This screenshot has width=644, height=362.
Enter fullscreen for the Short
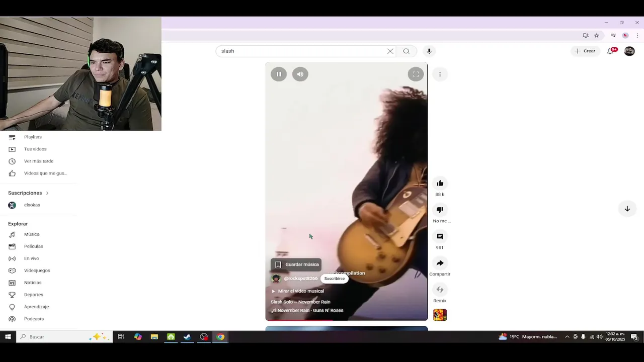416,74
